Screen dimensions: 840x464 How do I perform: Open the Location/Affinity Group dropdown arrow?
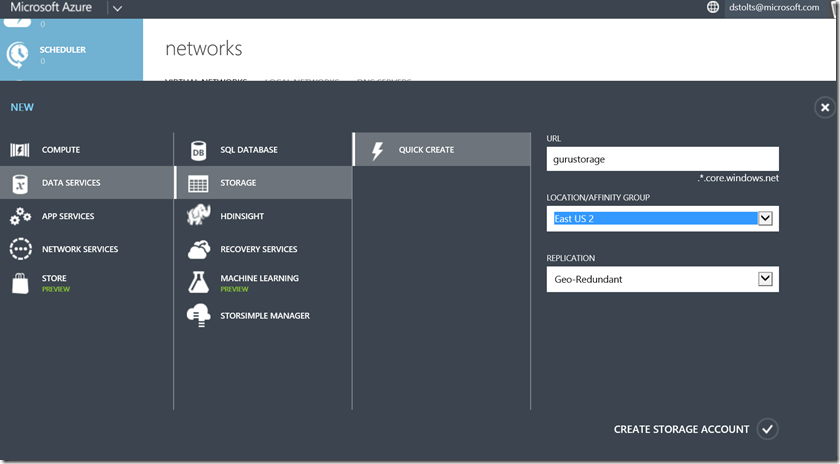pos(765,218)
